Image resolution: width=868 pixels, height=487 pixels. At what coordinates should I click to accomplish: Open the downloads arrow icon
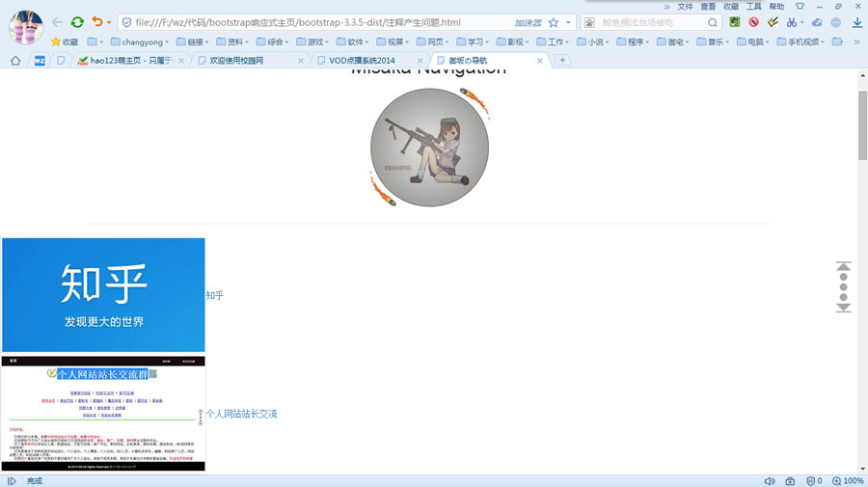[x=856, y=22]
